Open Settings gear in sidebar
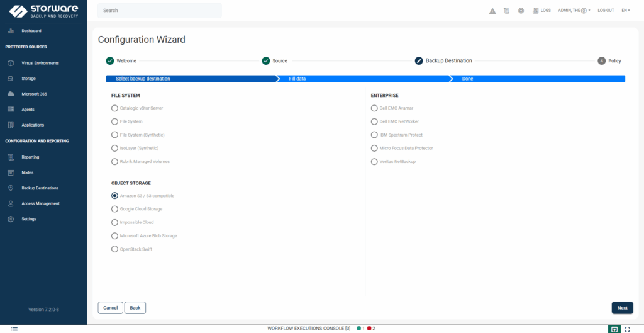The image size is (644, 333). click(x=29, y=219)
